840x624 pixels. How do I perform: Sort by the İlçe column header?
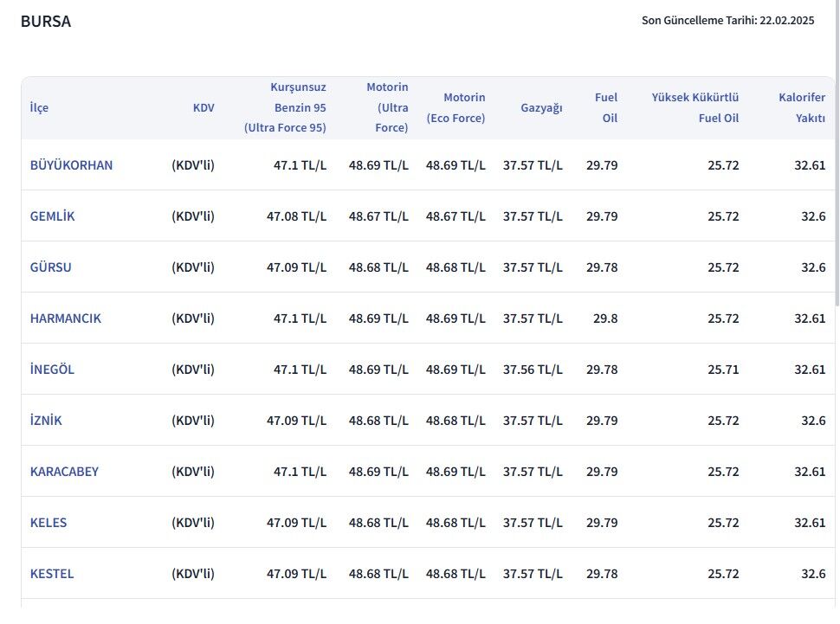[39, 107]
